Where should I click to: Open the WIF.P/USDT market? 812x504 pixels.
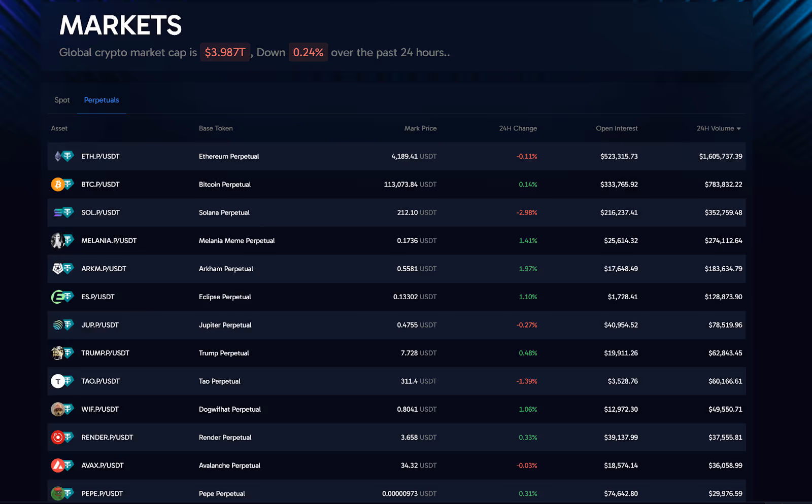point(100,409)
